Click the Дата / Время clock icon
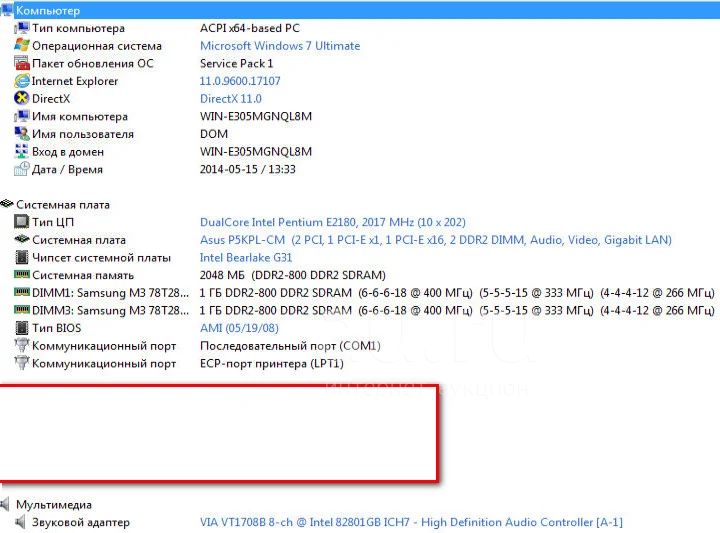Image resolution: width=720 pixels, height=533 pixels. [22, 169]
